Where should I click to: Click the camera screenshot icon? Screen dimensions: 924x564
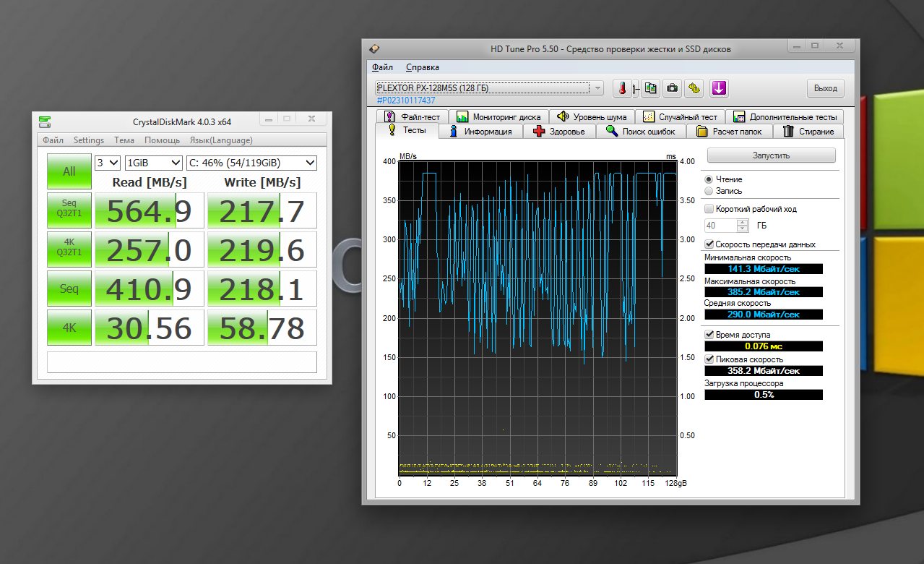pos(673,88)
